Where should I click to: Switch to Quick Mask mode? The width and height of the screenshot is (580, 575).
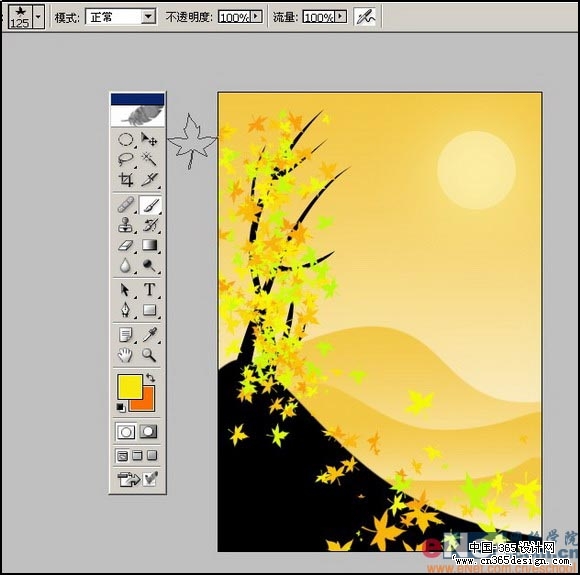(x=149, y=432)
